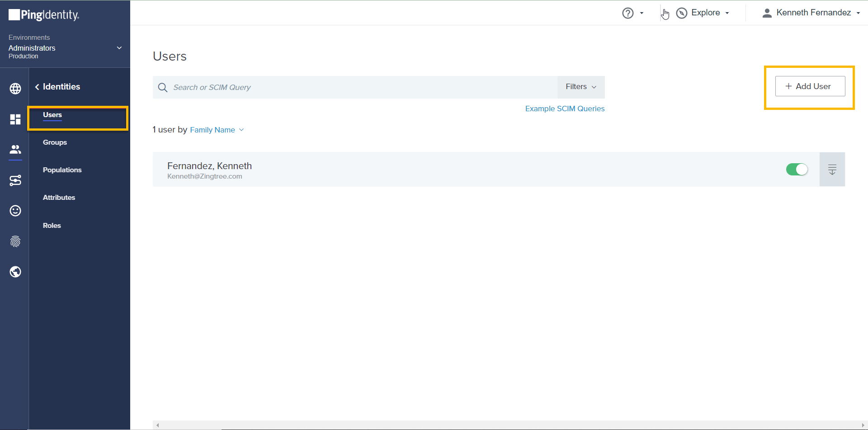Open the fingerprint Security sidebar icon
The width and height of the screenshot is (868, 430).
15,241
